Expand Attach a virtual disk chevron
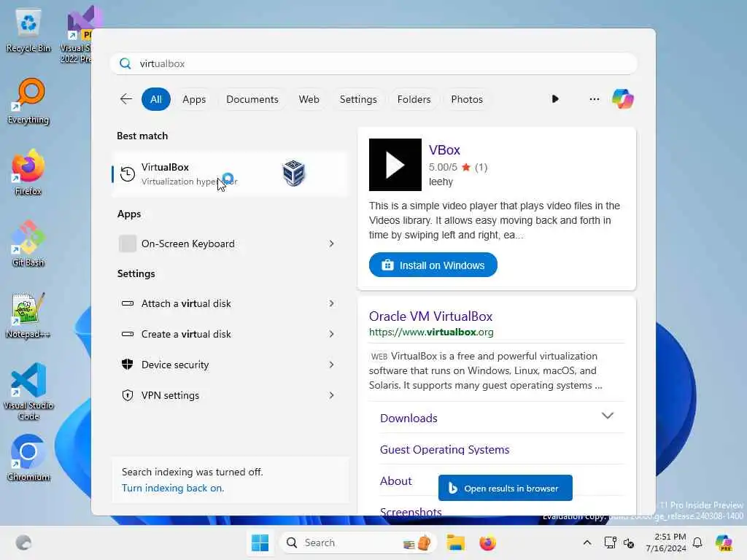The image size is (747, 560). 332,303
